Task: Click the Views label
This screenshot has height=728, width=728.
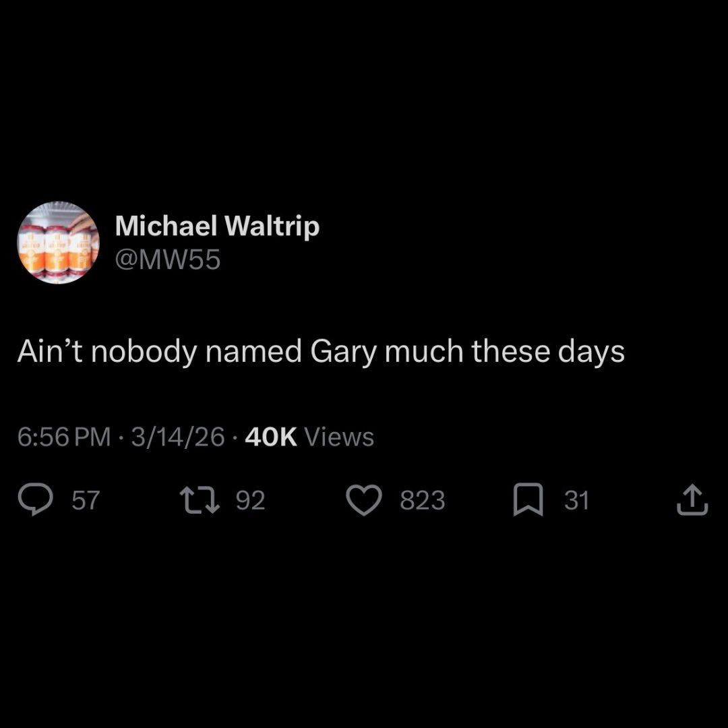Action: 339,437
